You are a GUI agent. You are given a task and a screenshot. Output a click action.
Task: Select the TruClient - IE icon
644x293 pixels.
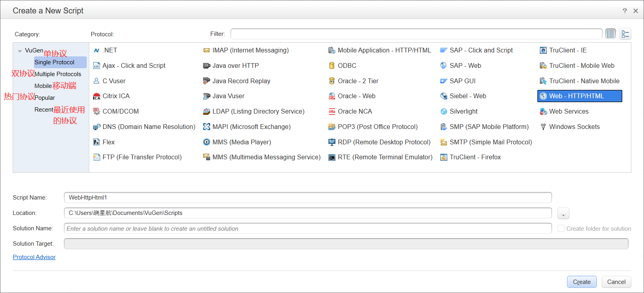click(543, 50)
